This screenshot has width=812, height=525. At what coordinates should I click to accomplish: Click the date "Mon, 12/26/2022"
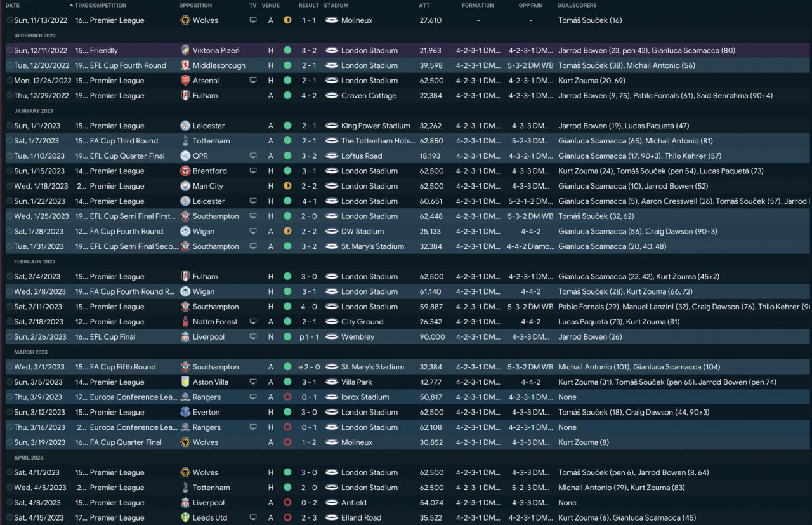43,81
